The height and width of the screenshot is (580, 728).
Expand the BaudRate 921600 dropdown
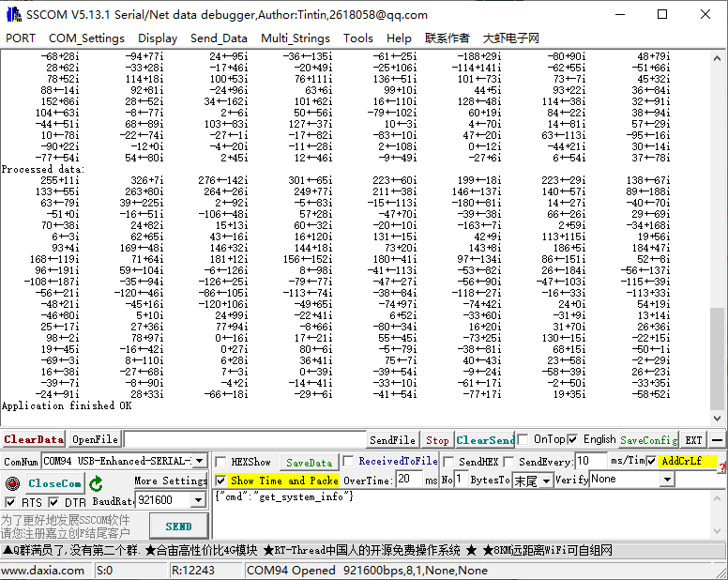pos(199,501)
